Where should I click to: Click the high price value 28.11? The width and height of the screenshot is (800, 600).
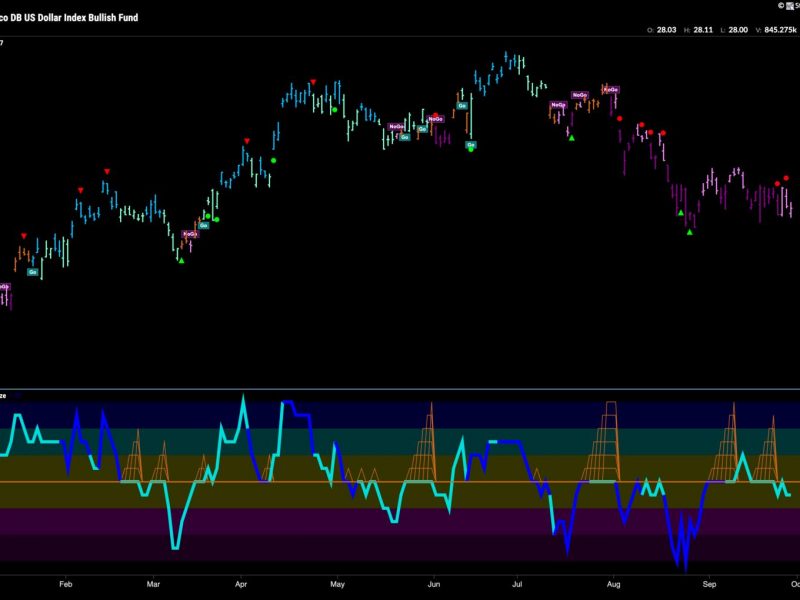click(x=703, y=30)
